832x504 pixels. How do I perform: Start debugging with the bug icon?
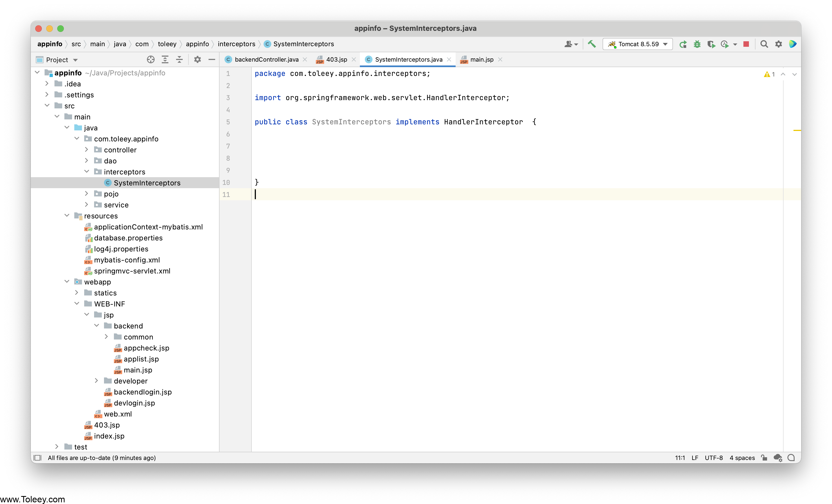(x=697, y=44)
